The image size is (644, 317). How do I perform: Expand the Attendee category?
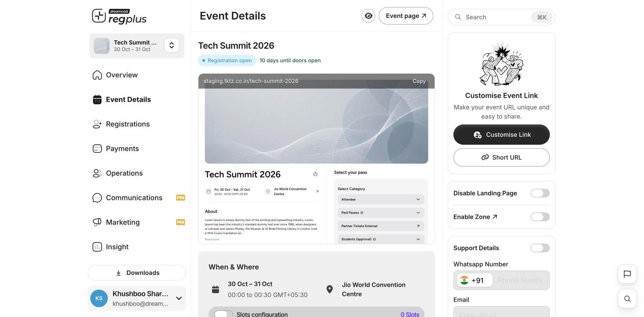pos(381,199)
